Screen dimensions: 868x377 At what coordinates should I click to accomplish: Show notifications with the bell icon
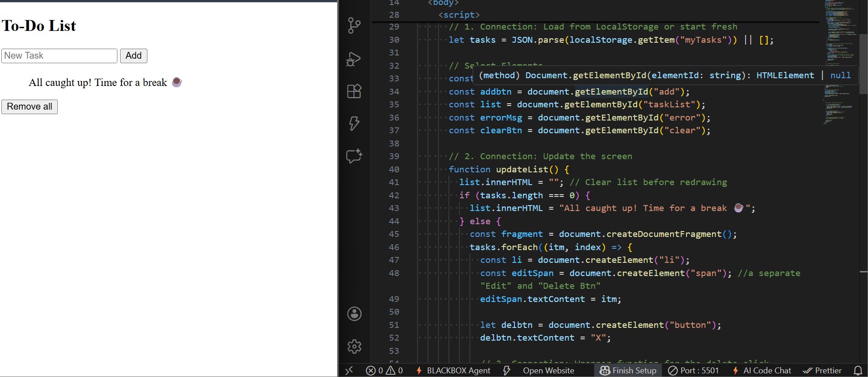858,371
